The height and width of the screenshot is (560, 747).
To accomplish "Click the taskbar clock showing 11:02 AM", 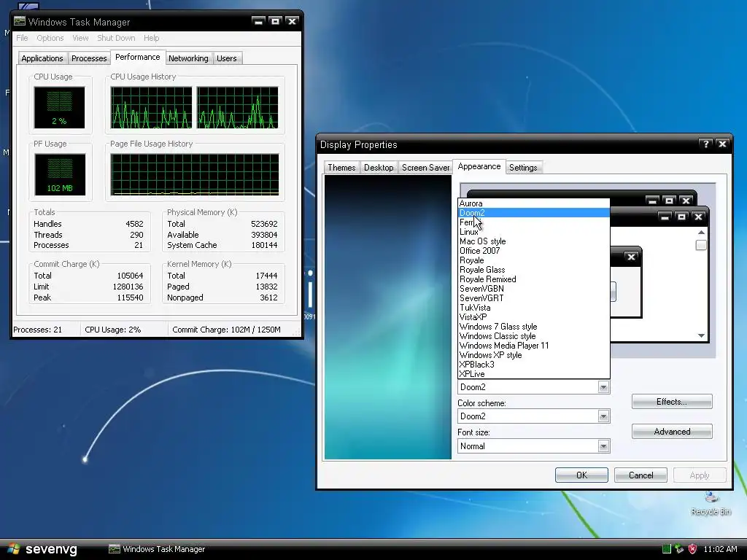I will pyautogui.click(x=720, y=549).
